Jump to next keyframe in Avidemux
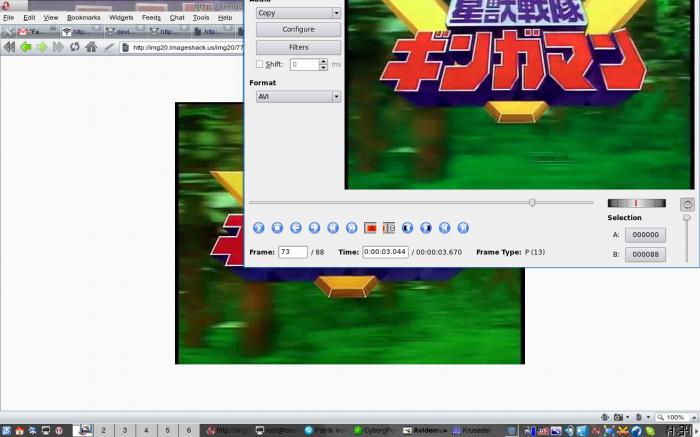Screen dimensions: 700x437 pyautogui.click(x=351, y=228)
